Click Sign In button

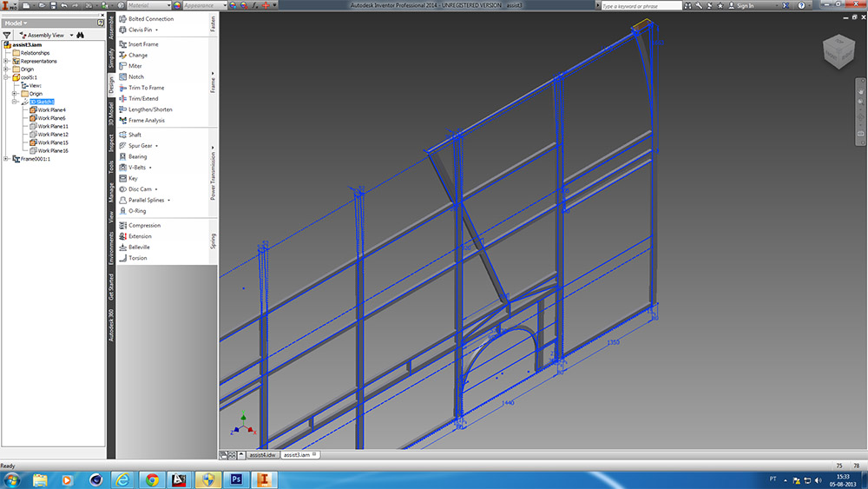(740, 5)
